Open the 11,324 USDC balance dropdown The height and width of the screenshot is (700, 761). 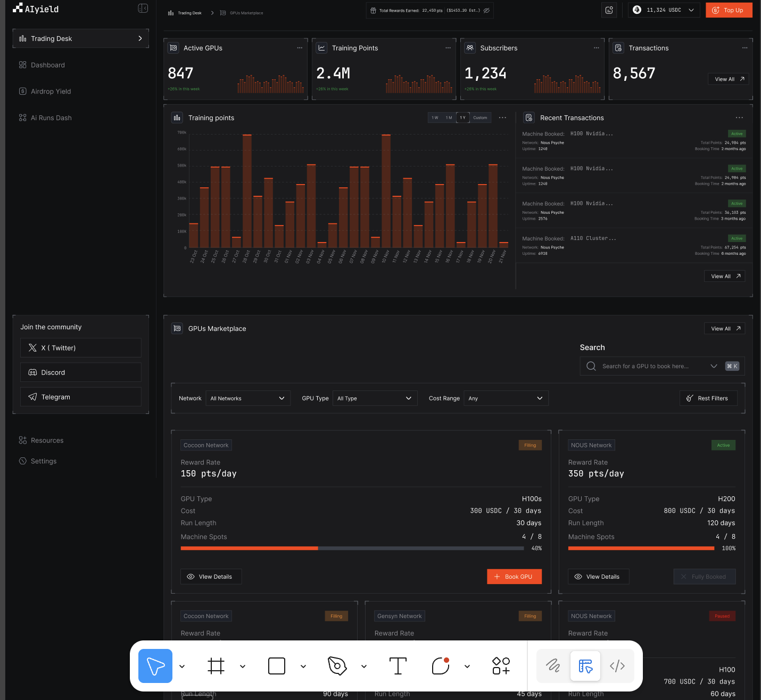663,10
